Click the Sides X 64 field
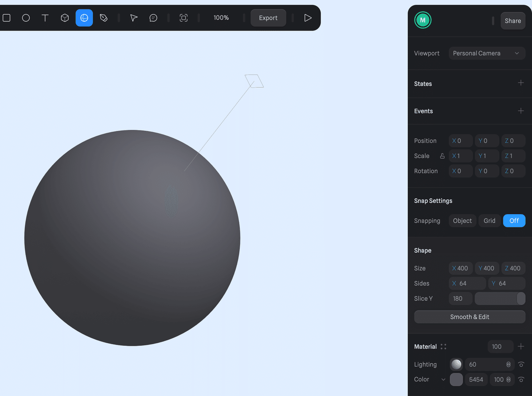The image size is (532, 396). tap(467, 283)
